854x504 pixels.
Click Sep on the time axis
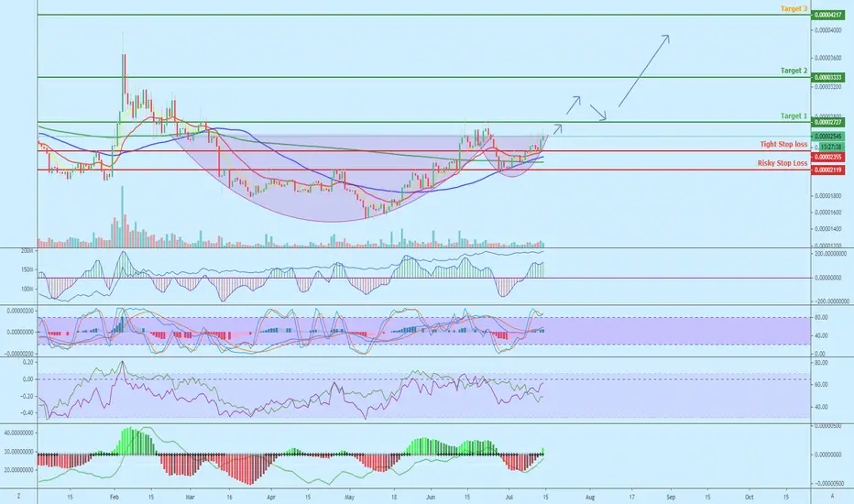tap(671, 497)
